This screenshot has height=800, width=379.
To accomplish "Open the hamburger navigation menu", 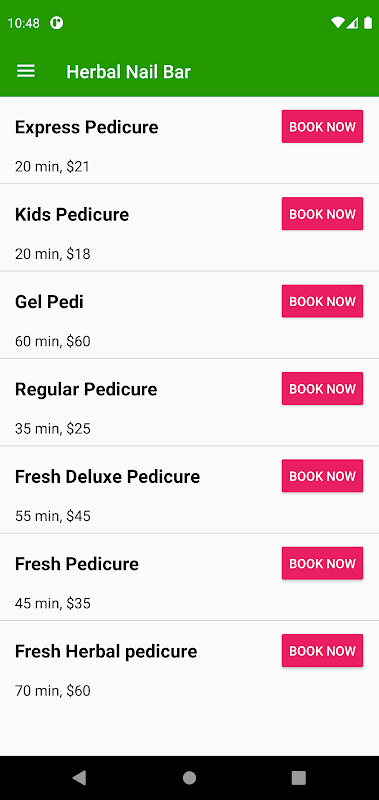I will tap(26, 71).
